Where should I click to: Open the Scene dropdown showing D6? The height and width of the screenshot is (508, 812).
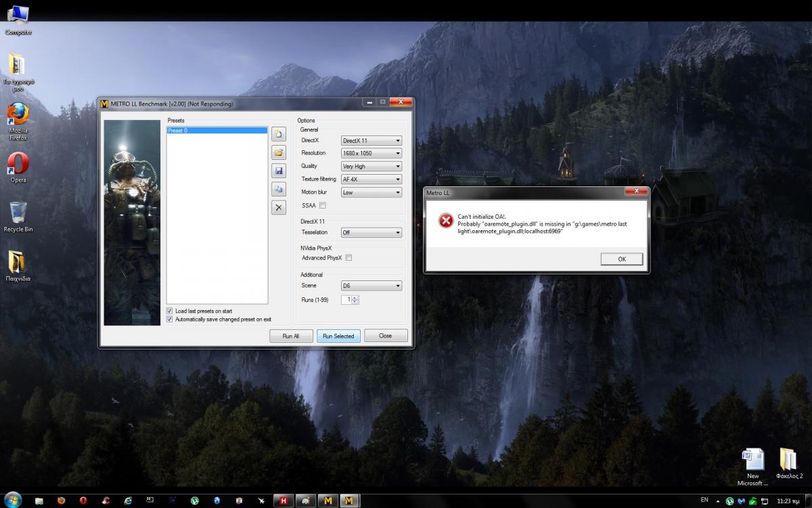click(371, 286)
